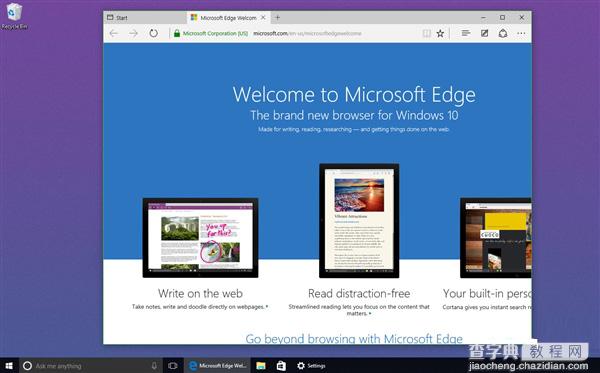Open the More actions ellipsis menu
The width and height of the screenshot is (600, 373).
click(521, 33)
